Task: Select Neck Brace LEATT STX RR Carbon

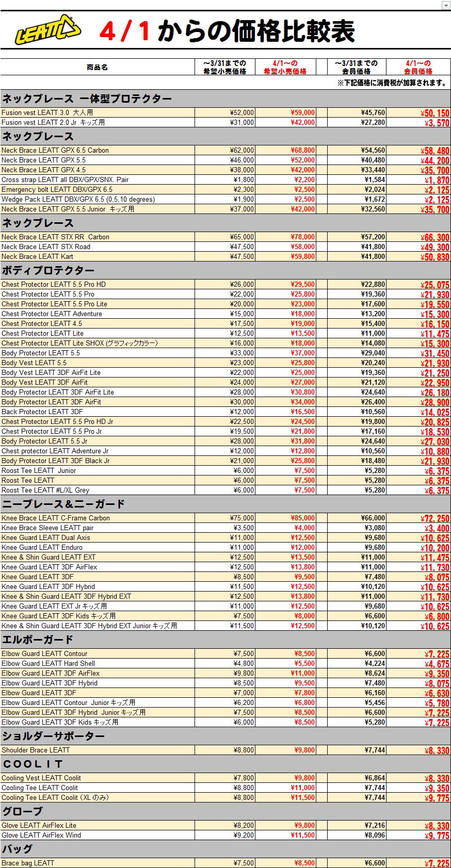Action: click(55, 237)
